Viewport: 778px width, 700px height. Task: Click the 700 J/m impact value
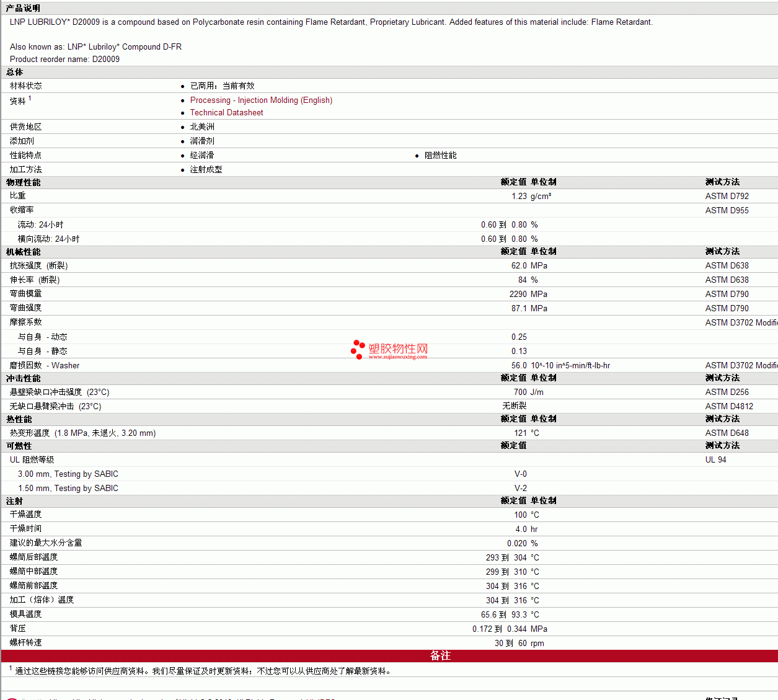(x=529, y=392)
